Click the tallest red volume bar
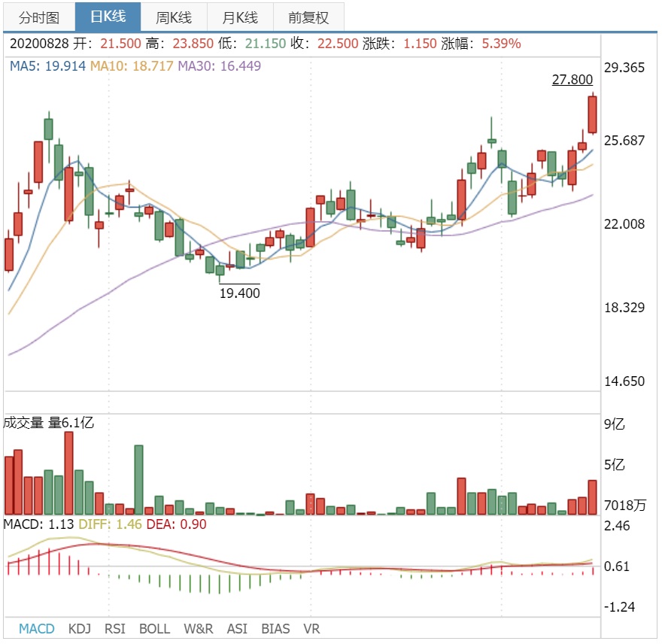This screenshot has height=644, width=662. coord(68,473)
